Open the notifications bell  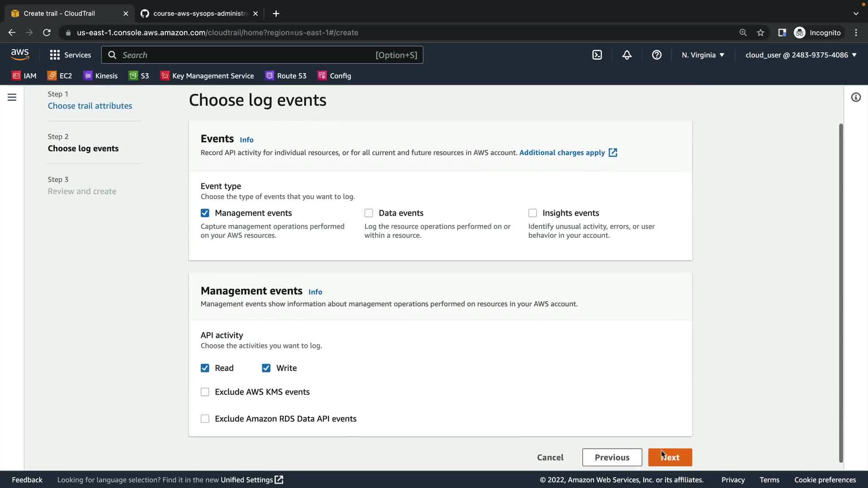click(627, 55)
